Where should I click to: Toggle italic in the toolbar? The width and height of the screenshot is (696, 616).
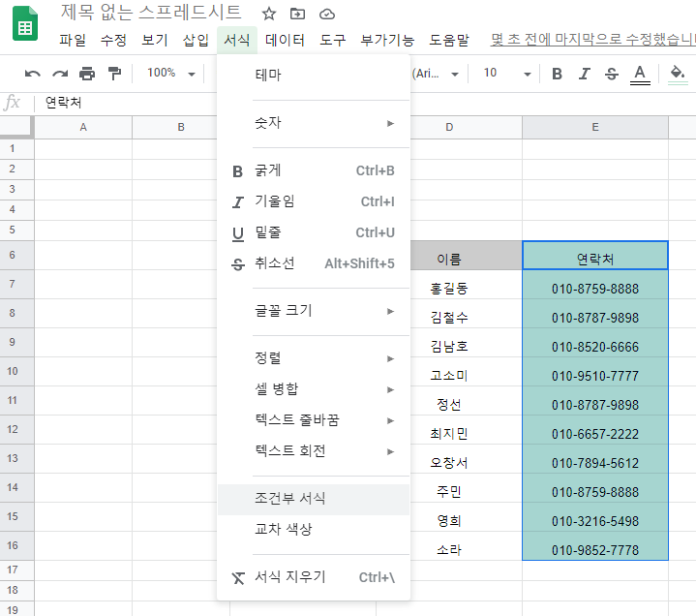[x=585, y=74]
